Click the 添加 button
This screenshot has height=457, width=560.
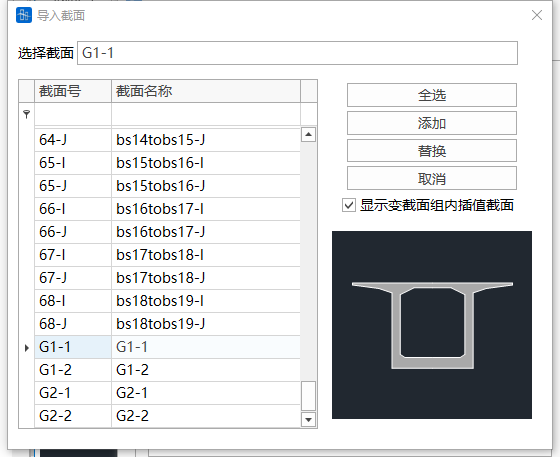(x=432, y=123)
